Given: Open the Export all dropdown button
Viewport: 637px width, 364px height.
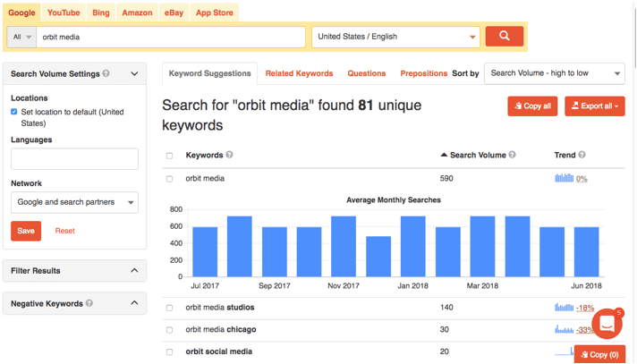Looking at the screenshot, I should point(595,106).
